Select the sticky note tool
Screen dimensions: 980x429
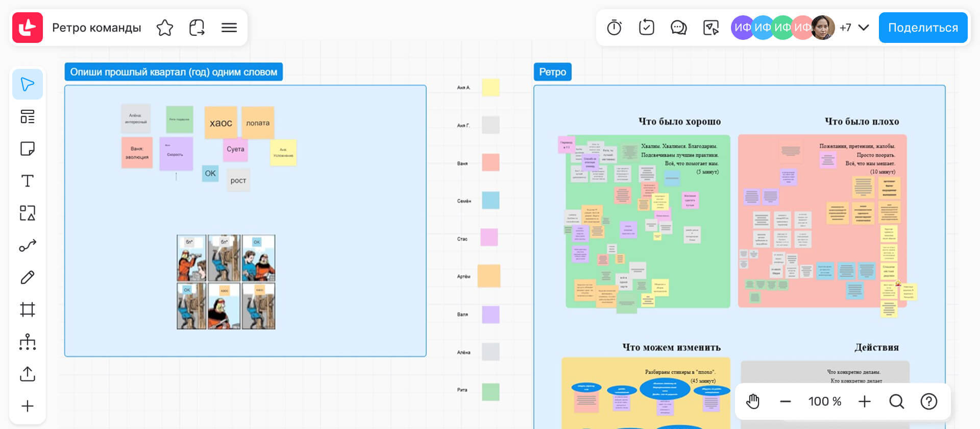[x=28, y=149]
